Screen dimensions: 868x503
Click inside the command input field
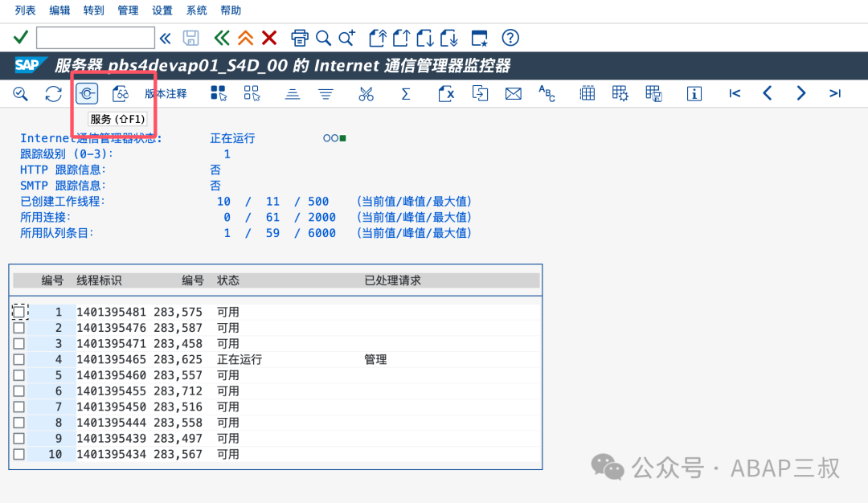95,38
